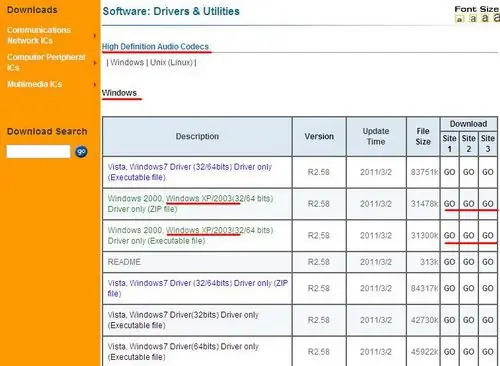Click Site 3 GO for 83751k file
This screenshot has height=366, width=500.
click(x=488, y=172)
